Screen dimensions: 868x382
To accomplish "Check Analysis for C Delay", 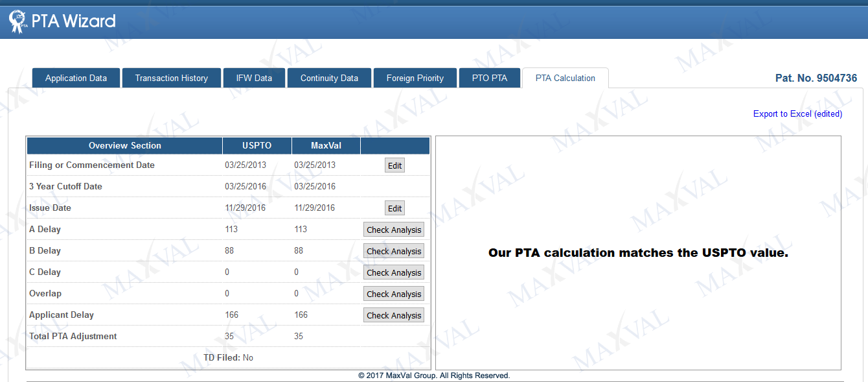I will [x=394, y=272].
